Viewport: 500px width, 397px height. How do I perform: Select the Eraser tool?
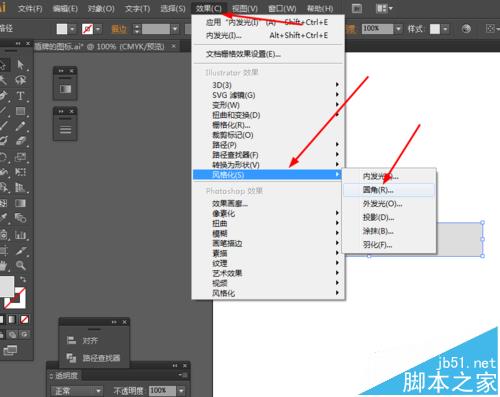[x=21, y=141]
